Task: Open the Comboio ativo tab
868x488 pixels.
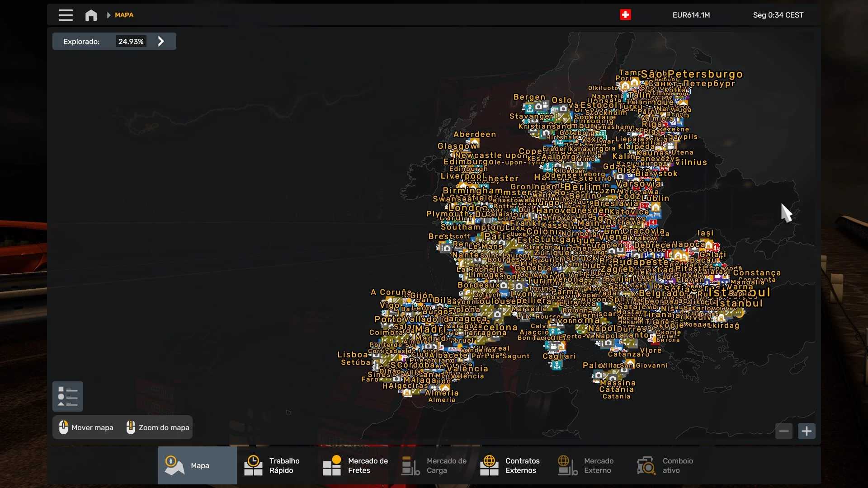Action: [x=665, y=465]
